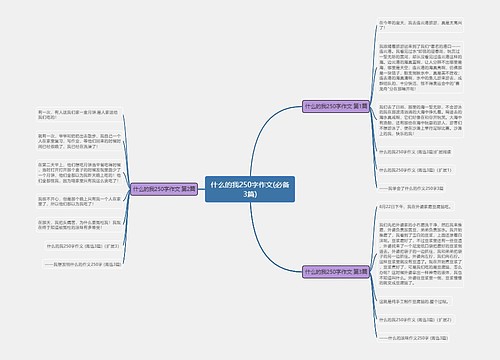Click the 我们去了日照 paragraph node
500x360 pixels.
click(420, 120)
